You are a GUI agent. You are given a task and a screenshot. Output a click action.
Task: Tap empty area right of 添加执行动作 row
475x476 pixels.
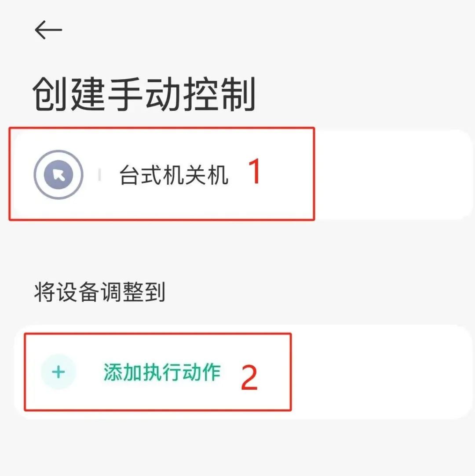coord(380,372)
